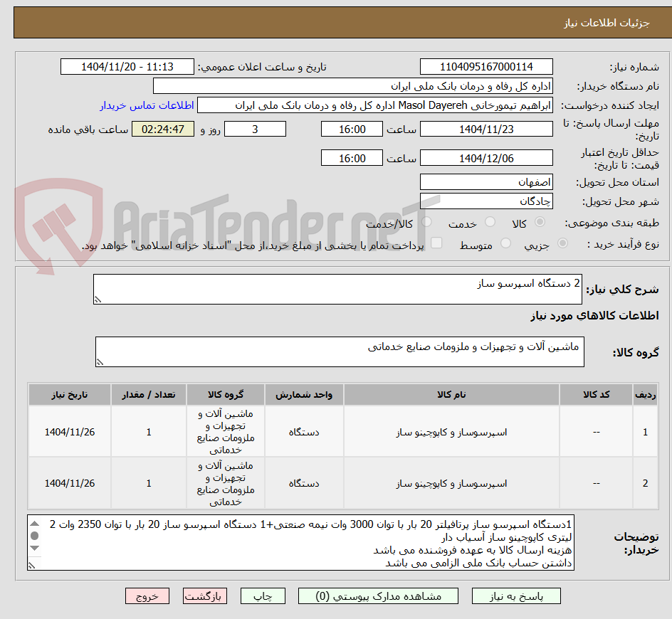Click buyer organization name field
The image size is (672, 619).
[352, 86]
